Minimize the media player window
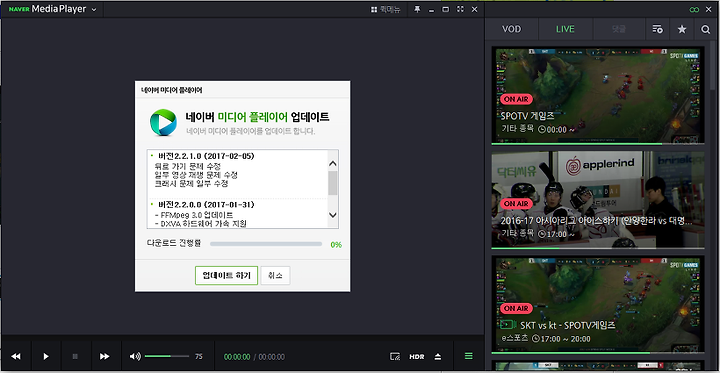 click(431, 10)
